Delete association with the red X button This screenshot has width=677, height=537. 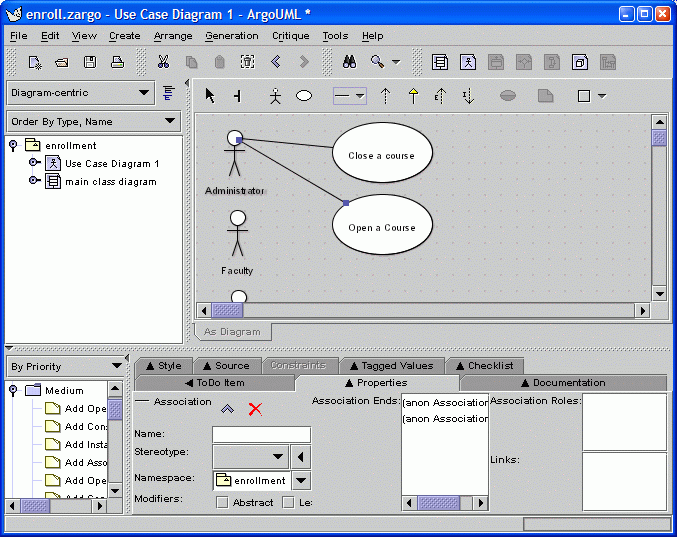click(x=255, y=409)
